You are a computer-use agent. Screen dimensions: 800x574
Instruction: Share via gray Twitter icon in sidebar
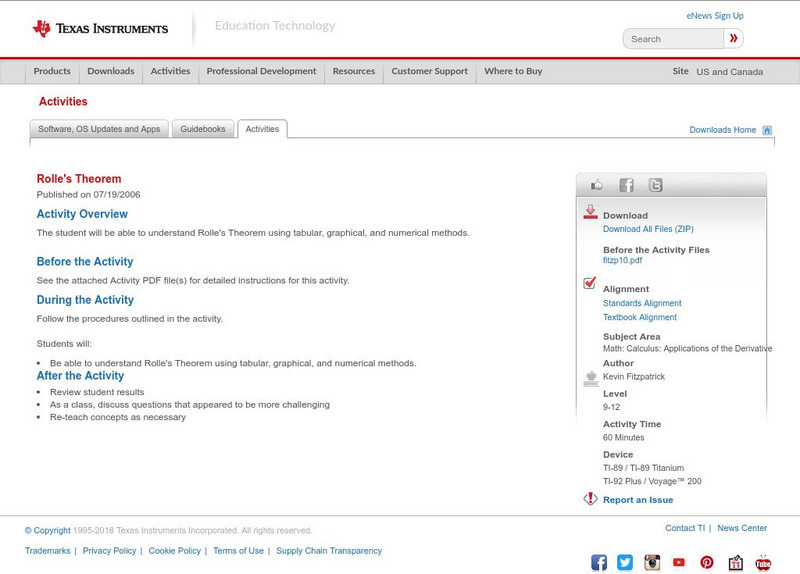pyautogui.click(x=655, y=185)
